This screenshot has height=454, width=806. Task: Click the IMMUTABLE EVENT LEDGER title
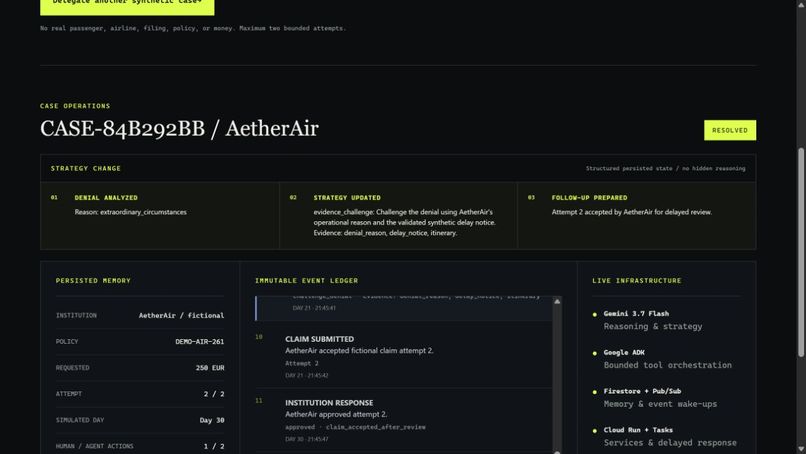pos(306,280)
